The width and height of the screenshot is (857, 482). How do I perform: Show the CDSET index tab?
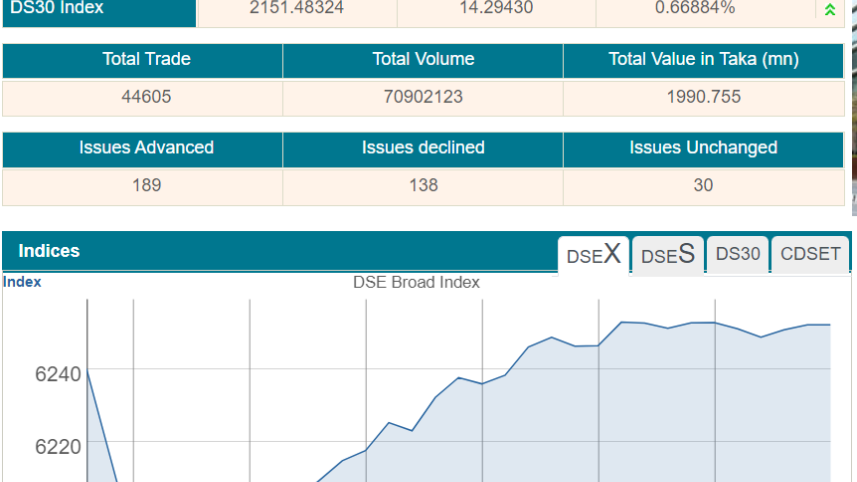[810, 254]
